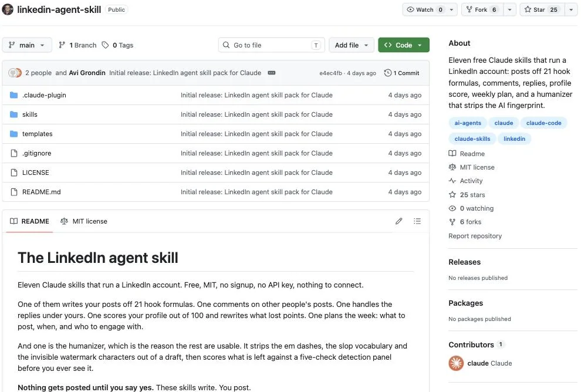Open the Readme link in About
581x392 pixels.
pos(467,153)
